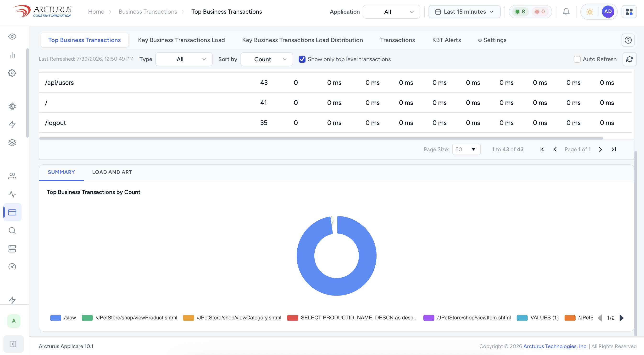
Task: Click the table horizontal scrollbar
Action: tap(321, 138)
